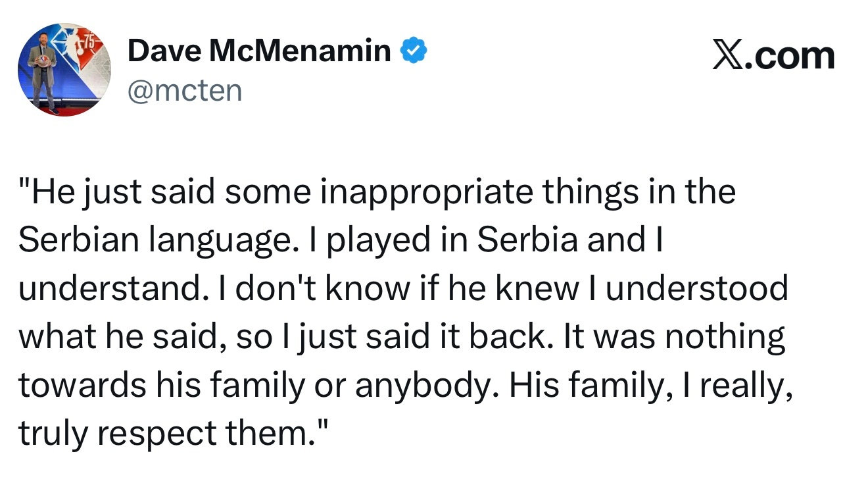868x487 pixels.
Task: Click the @mcten handle
Action: click(185, 90)
